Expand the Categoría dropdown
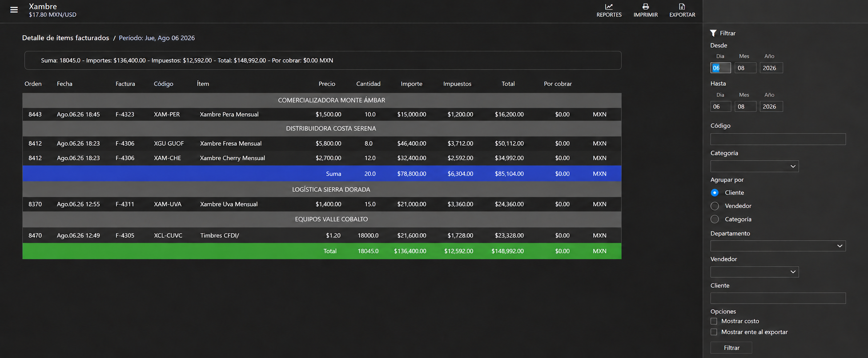 pyautogui.click(x=755, y=167)
